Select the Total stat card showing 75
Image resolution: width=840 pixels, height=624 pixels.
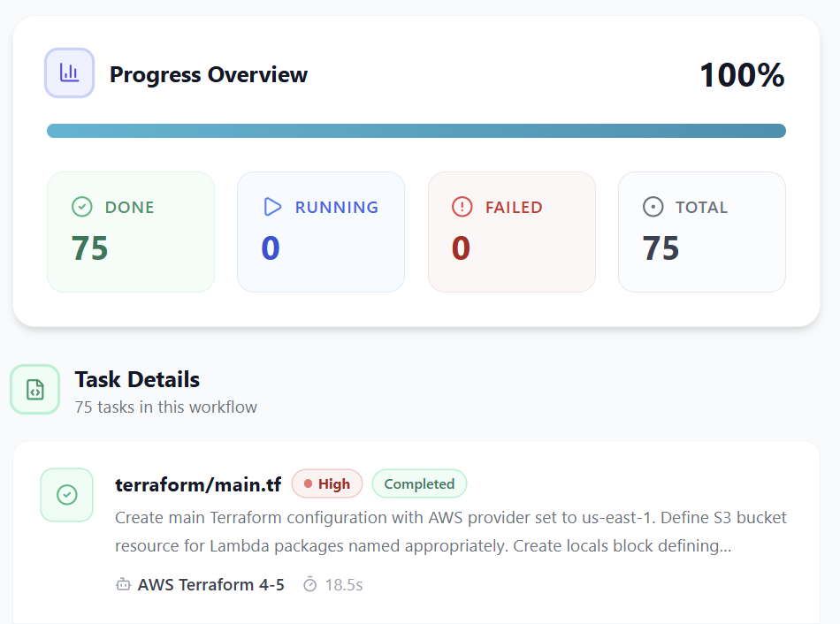[x=702, y=232]
